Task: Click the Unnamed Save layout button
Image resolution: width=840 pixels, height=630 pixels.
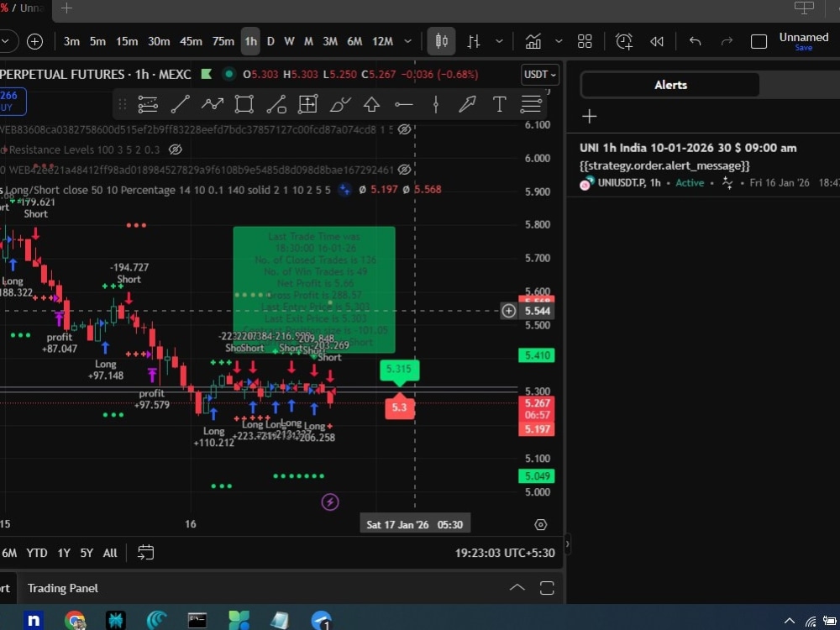Action: click(804, 41)
